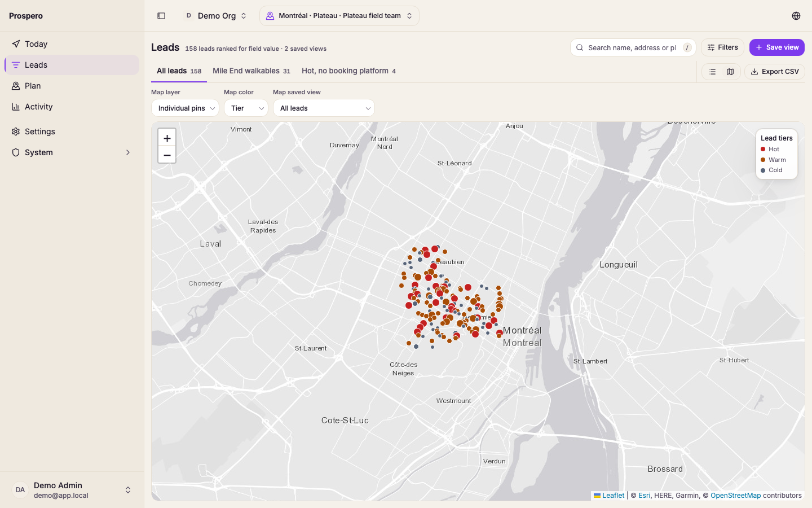Click the search magnifier icon
The width and height of the screenshot is (812, 508).
click(x=580, y=47)
